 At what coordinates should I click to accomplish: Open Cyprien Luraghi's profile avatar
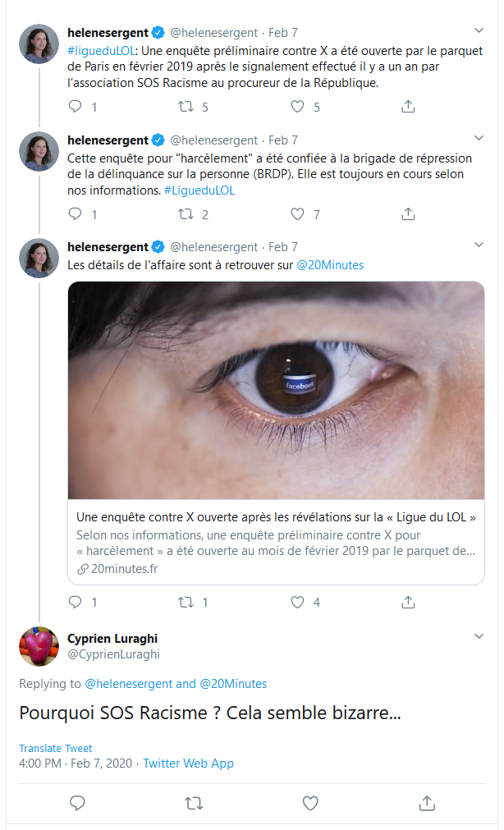(x=39, y=646)
